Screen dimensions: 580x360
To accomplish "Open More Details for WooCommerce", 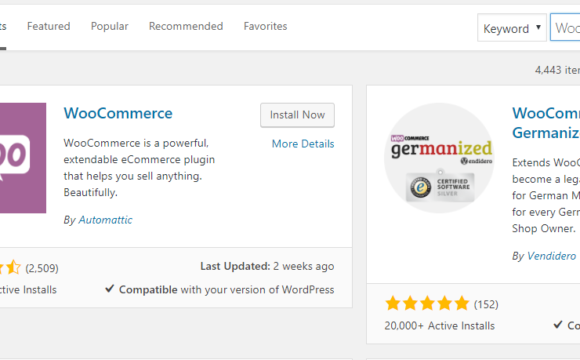I will [x=303, y=144].
